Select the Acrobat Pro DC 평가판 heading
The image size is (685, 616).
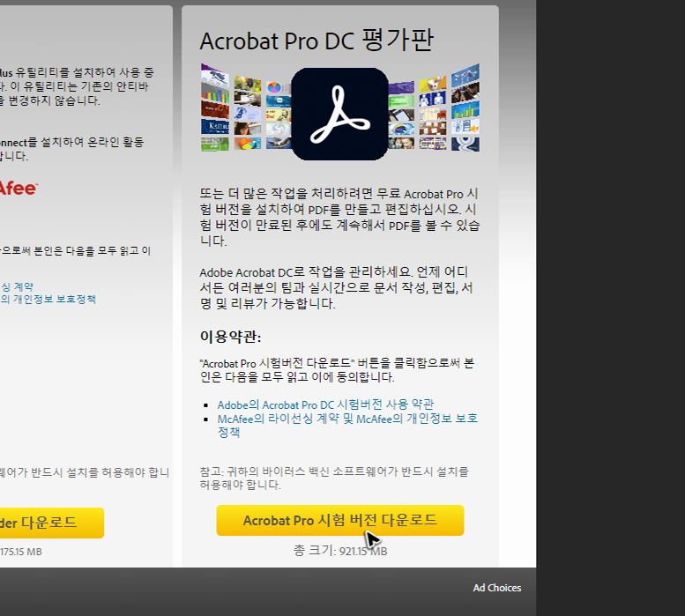(x=316, y=41)
